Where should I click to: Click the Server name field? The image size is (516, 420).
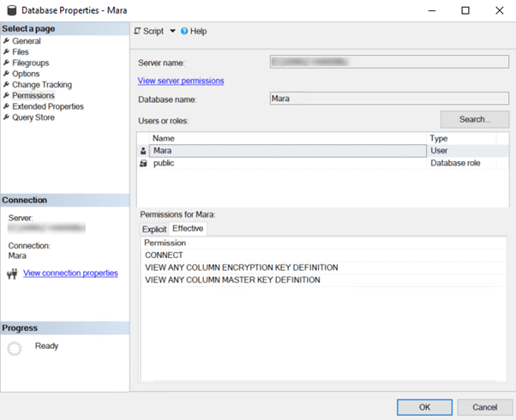point(389,62)
